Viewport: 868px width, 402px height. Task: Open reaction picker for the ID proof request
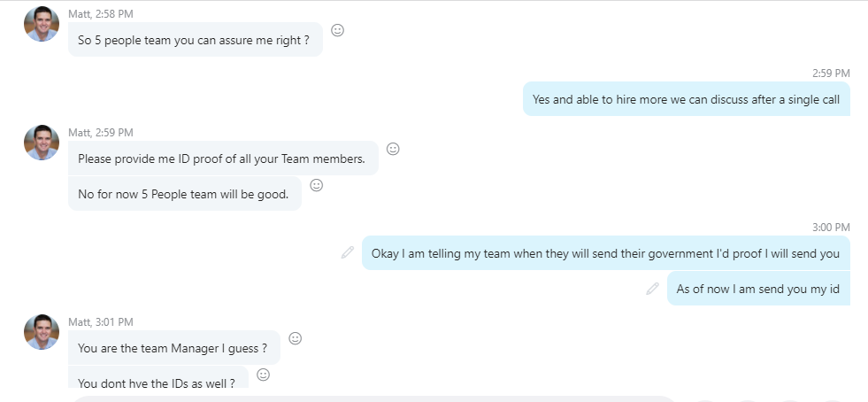point(393,149)
